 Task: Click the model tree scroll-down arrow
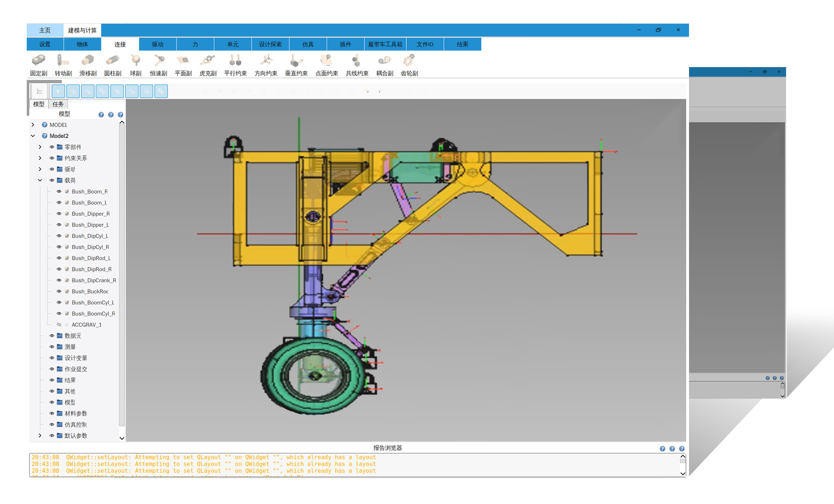122,438
